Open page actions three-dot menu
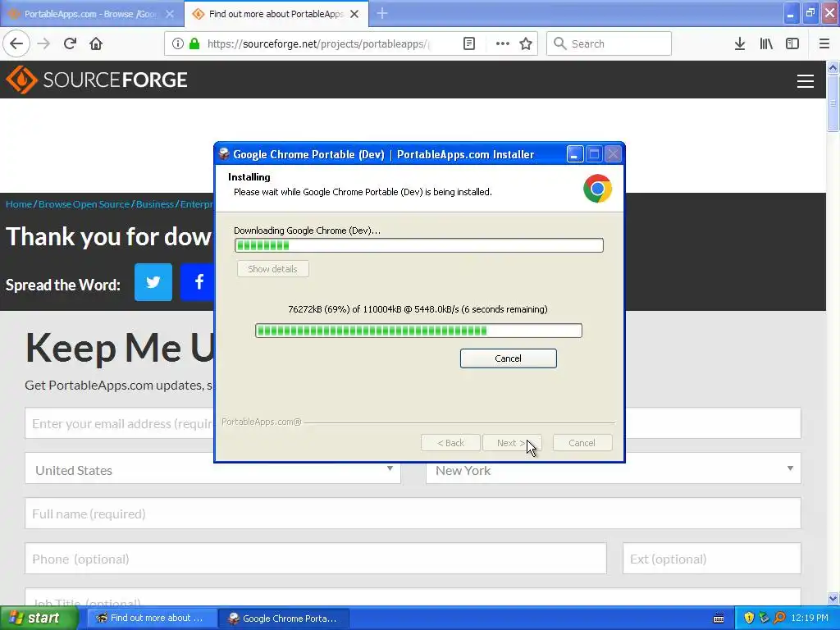This screenshot has width=840, height=630. 502,43
